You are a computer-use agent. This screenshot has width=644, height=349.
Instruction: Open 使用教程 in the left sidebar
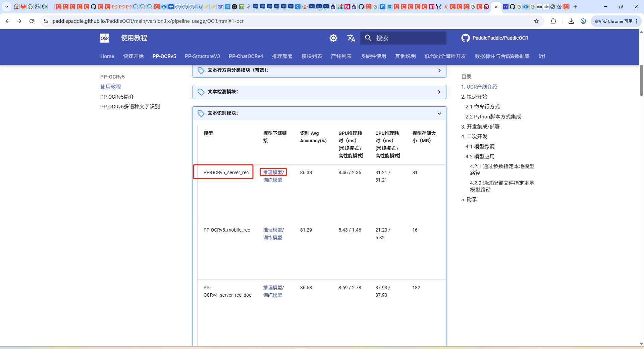pos(111,87)
